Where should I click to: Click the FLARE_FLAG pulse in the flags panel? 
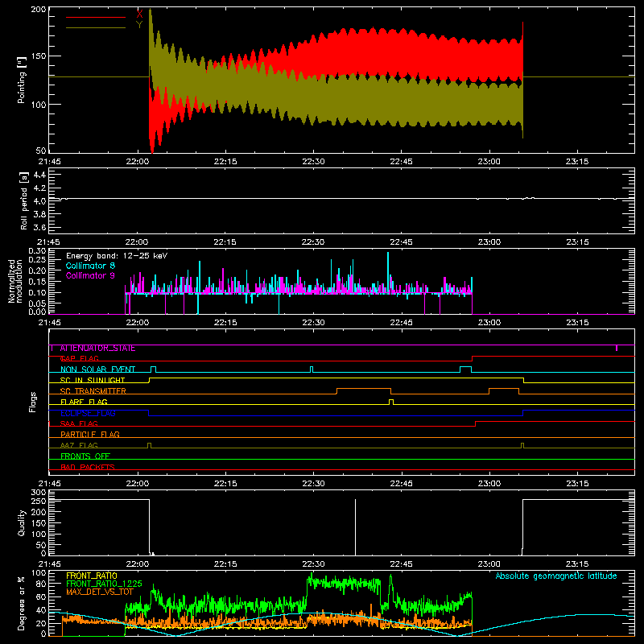pyautogui.click(x=391, y=402)
